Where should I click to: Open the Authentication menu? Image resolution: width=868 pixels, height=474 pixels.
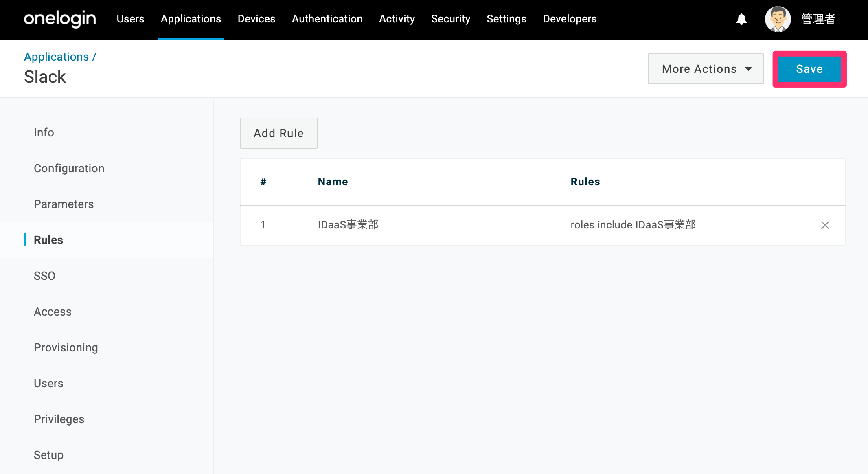327,19
